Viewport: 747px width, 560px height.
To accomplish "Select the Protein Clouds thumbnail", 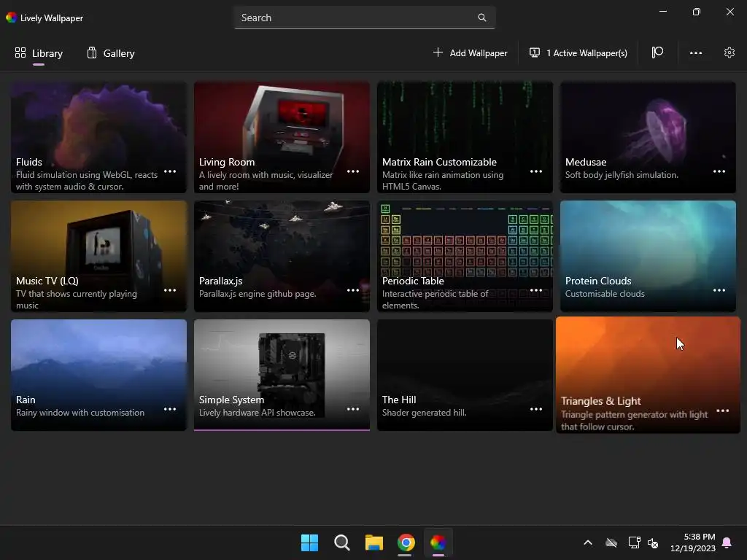I will (648, 256).
